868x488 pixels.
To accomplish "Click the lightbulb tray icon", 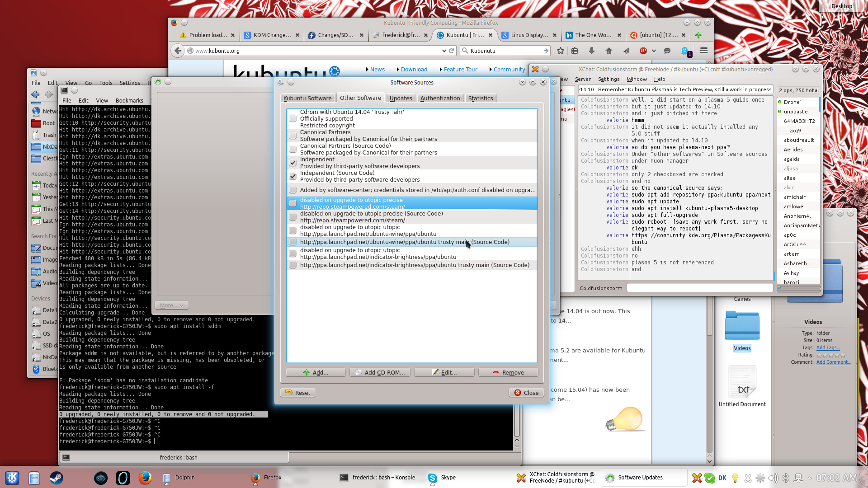I will (735, 478).
